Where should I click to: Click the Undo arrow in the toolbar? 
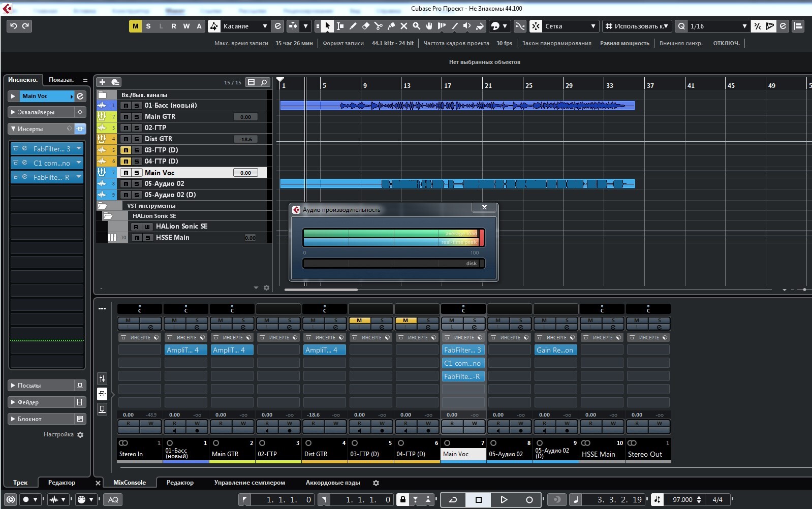(14, 26)
